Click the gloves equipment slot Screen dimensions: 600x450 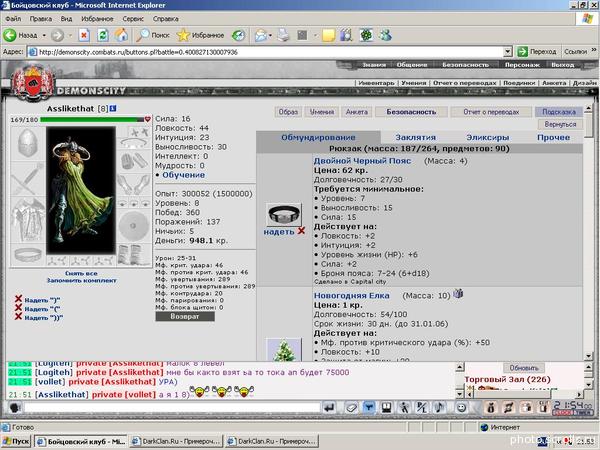coord(133,185)
